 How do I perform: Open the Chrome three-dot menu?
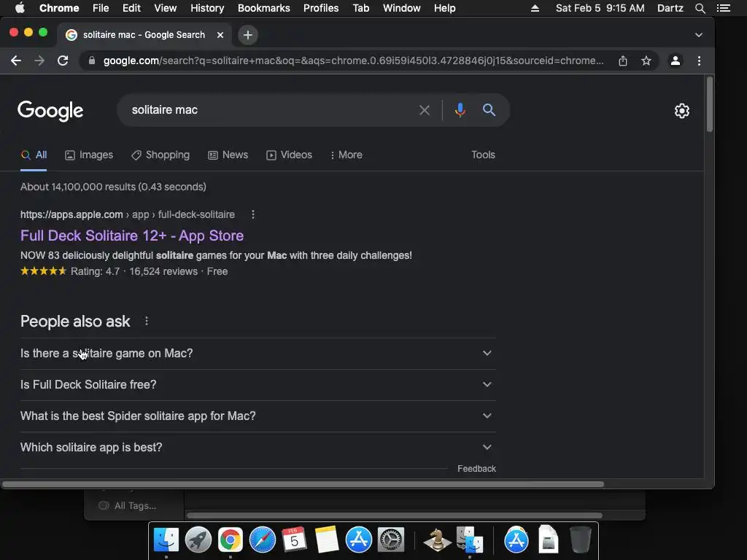[699, 61]
